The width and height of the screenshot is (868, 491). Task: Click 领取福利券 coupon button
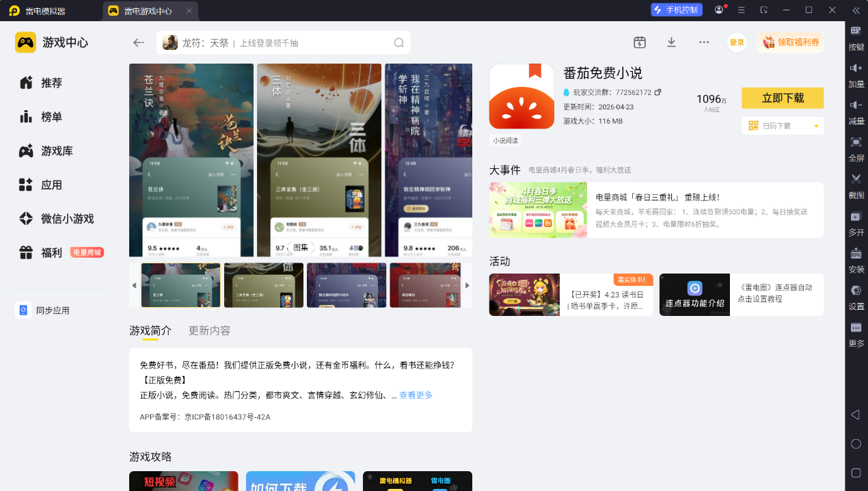coord(790,42)
